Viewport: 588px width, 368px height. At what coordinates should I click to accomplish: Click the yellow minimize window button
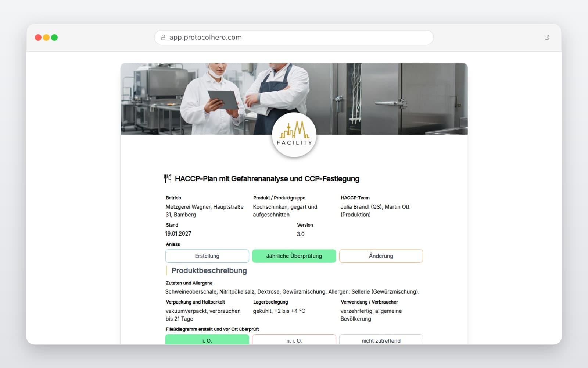click(46, 38)
